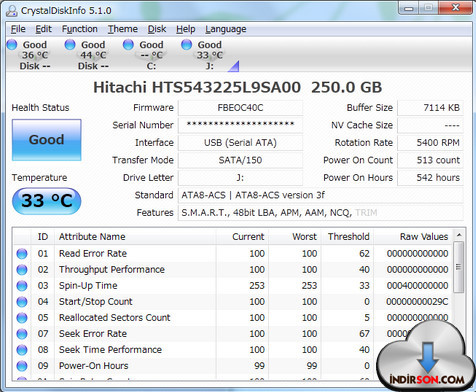Click the NV Cache Size value field
The image size is (476, 392).
[x=430, y=125]
